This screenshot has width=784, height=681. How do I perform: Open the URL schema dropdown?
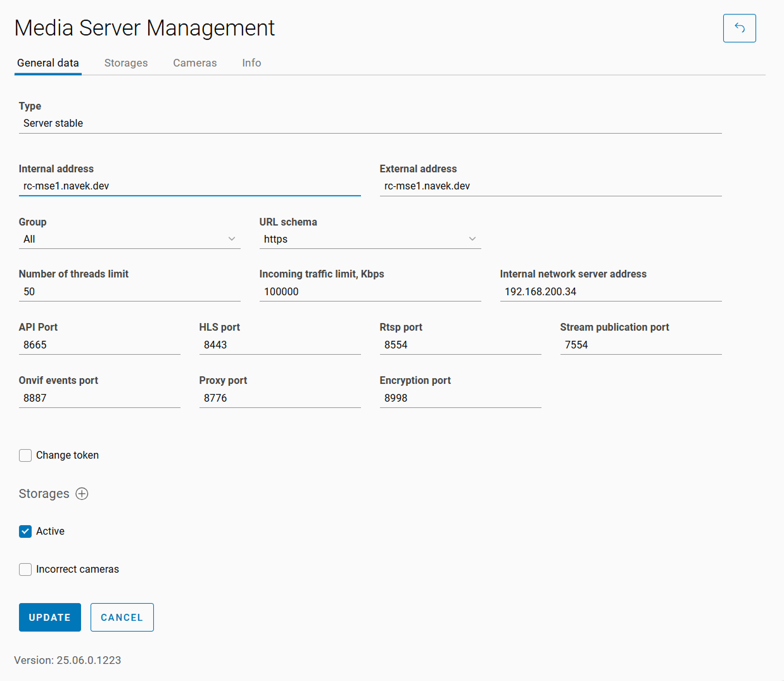[x=370, y=239]
